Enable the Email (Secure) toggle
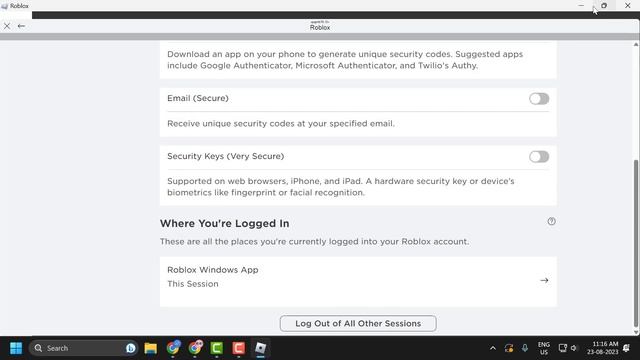Viewport: 640px width, 360px height. [x=539, y=99]
